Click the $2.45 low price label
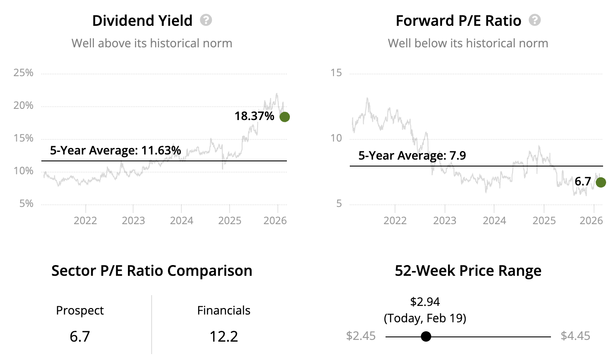This screenshot has height=364, width=616. [361, 336]
